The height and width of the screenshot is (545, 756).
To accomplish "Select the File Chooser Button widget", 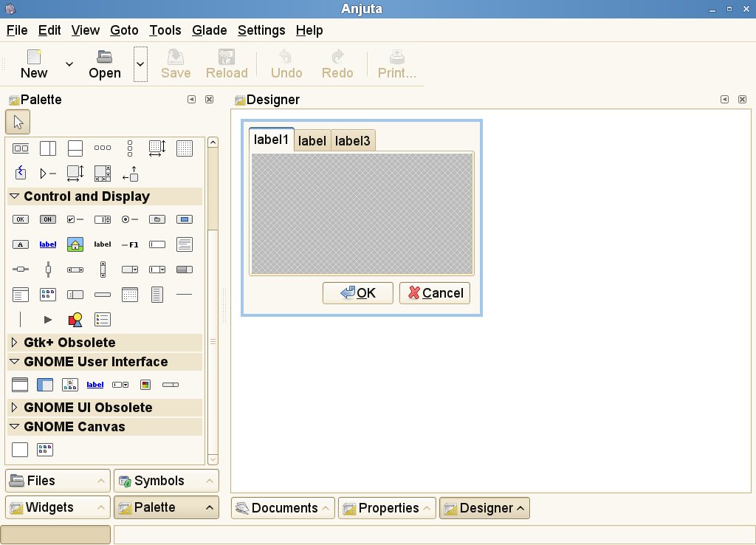I will click(x=157, y=219).
